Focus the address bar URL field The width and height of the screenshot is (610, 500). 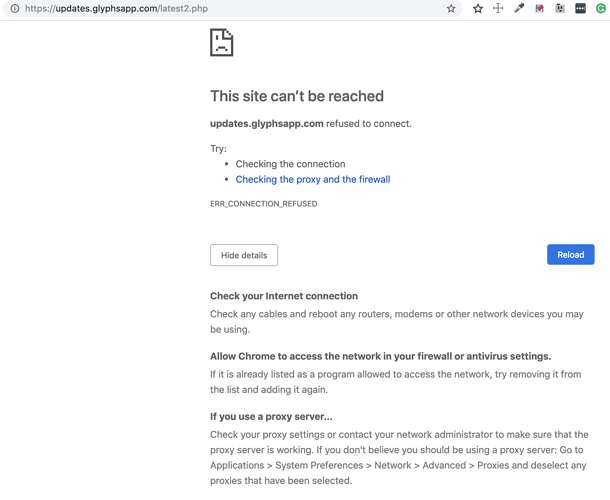(233, 9)
